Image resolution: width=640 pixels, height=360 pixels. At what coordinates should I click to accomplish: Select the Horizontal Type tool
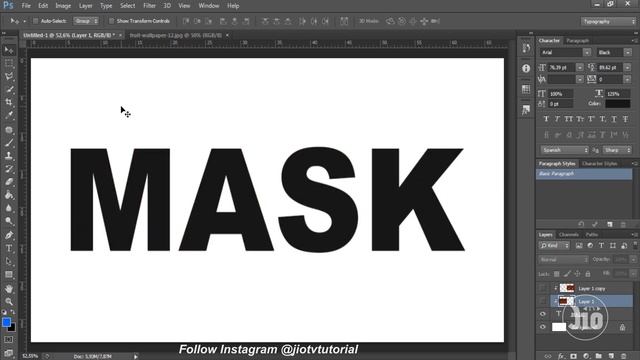click(9, 248)
